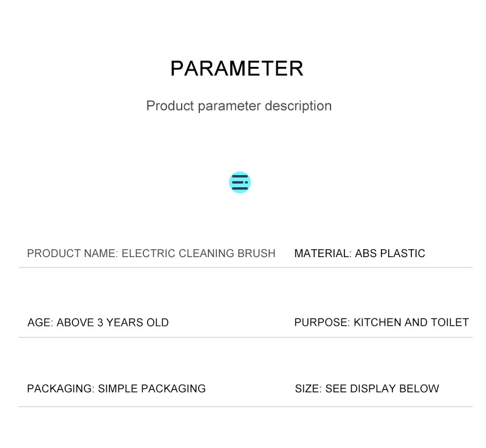Click the word "description" in the subtitle

[x=298, y=106]
